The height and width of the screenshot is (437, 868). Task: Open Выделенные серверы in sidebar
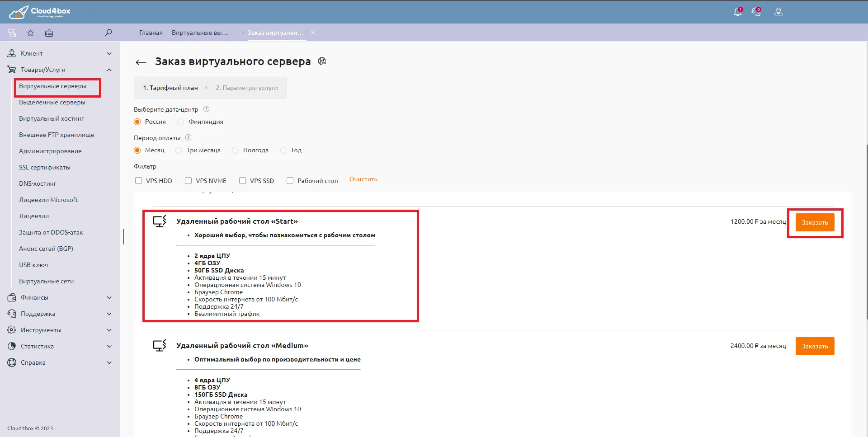(x=52, y=102)
